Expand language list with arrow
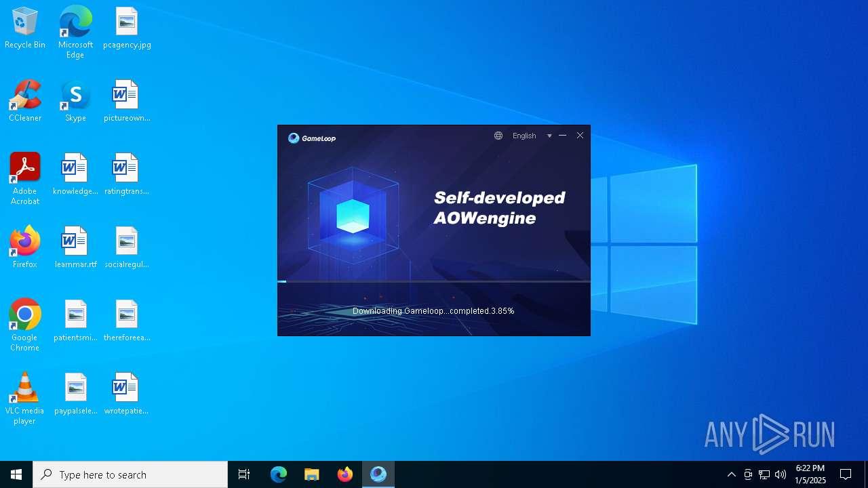The image size is (868, 488). coord(549,136)
